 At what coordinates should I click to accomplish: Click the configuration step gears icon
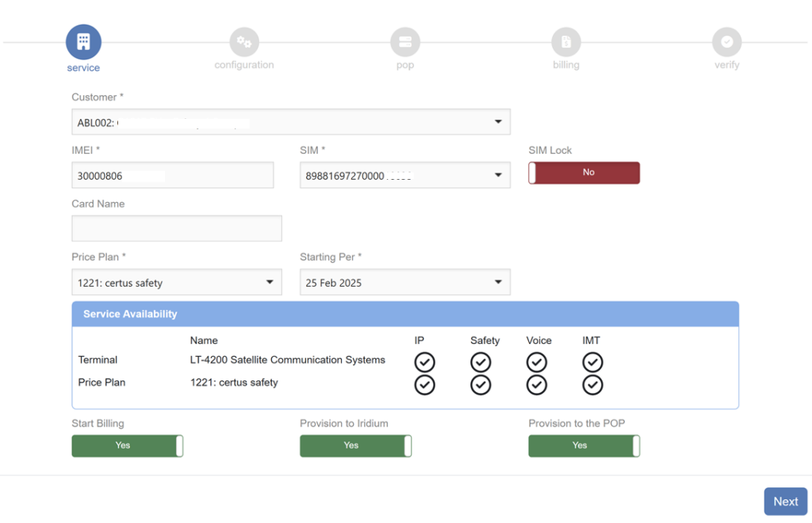tap(244, 42)
